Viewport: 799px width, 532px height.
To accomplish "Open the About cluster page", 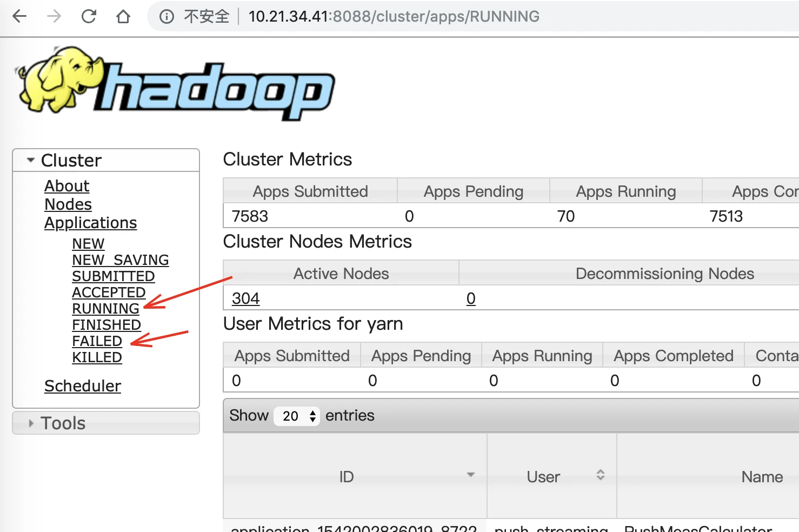I will [66, 186].
